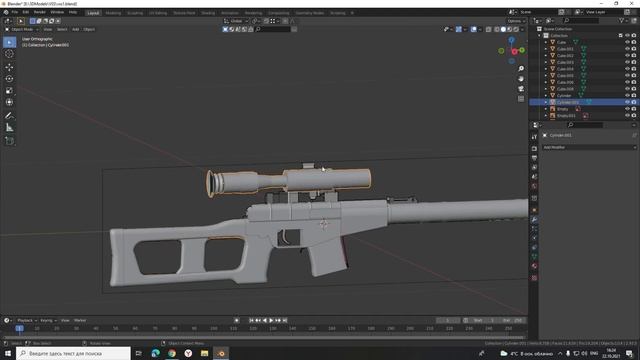Hide Empty using its eye icon

click(627, 109)
